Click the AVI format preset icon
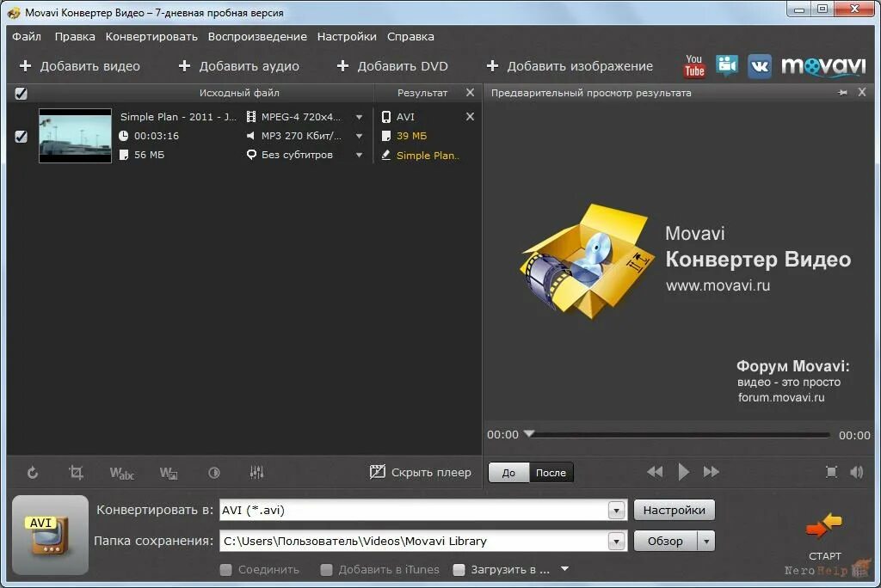 click(x=50, y=535)
